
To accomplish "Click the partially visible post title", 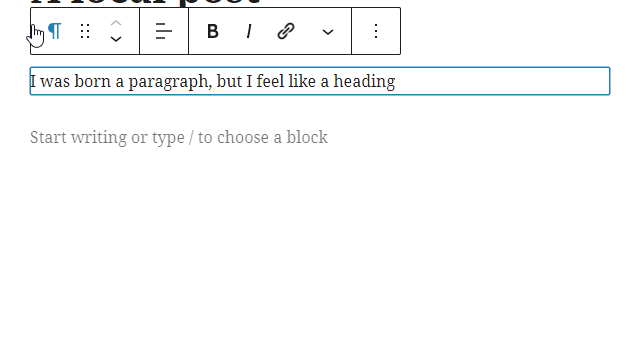I will coord(145,2).
